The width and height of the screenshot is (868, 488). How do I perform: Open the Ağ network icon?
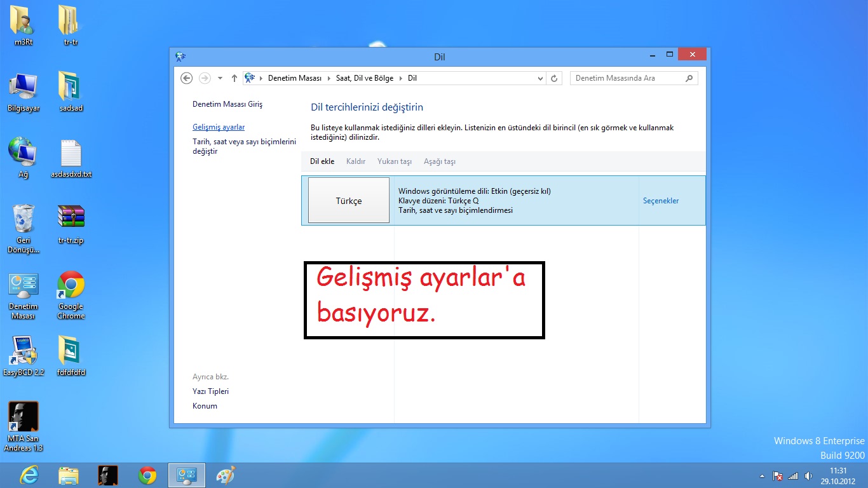tap(24, 158)
